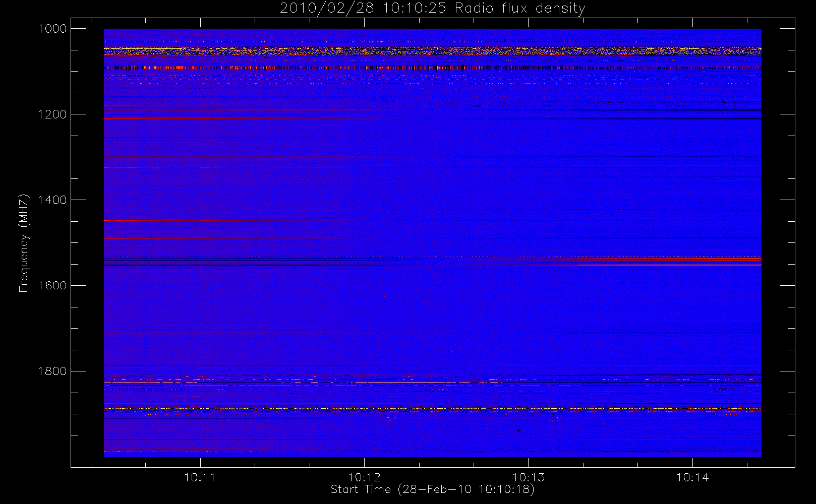Click the 'Start Time (28-Feb-10 10:10:18)' axis label
This screenshot has width=816, height=504.
coord(432,489)
